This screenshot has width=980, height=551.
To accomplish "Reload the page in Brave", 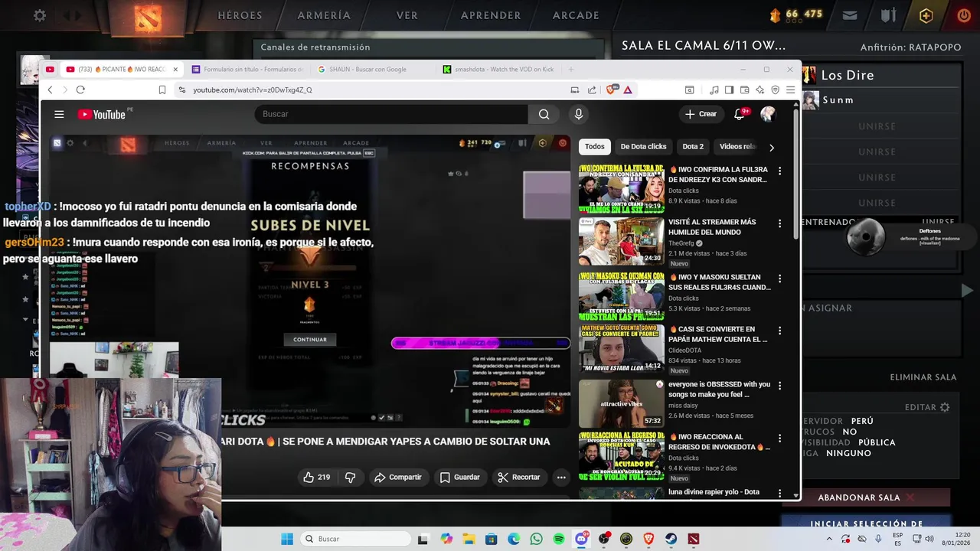I will click(x=80, y=90).
